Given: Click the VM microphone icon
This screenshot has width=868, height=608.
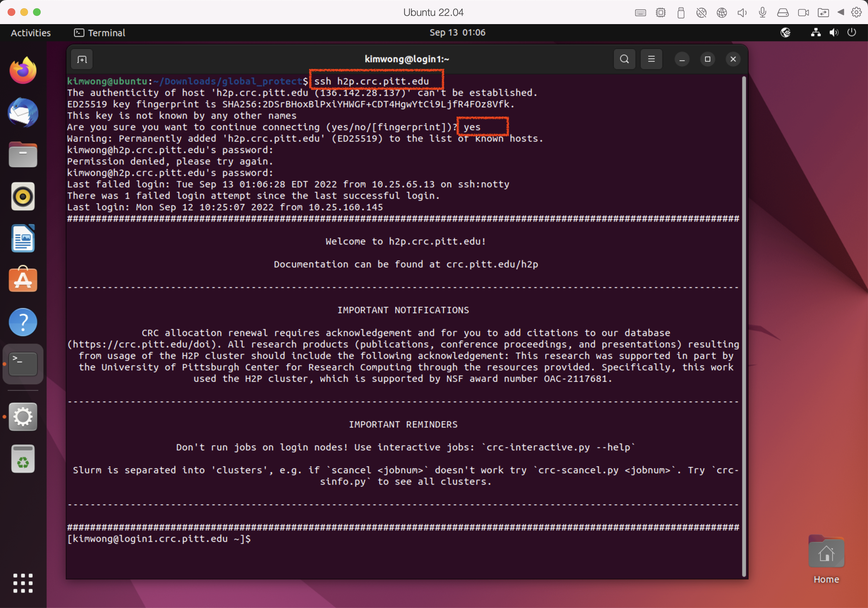Looking at the screenshot, I should pos(763,12).
